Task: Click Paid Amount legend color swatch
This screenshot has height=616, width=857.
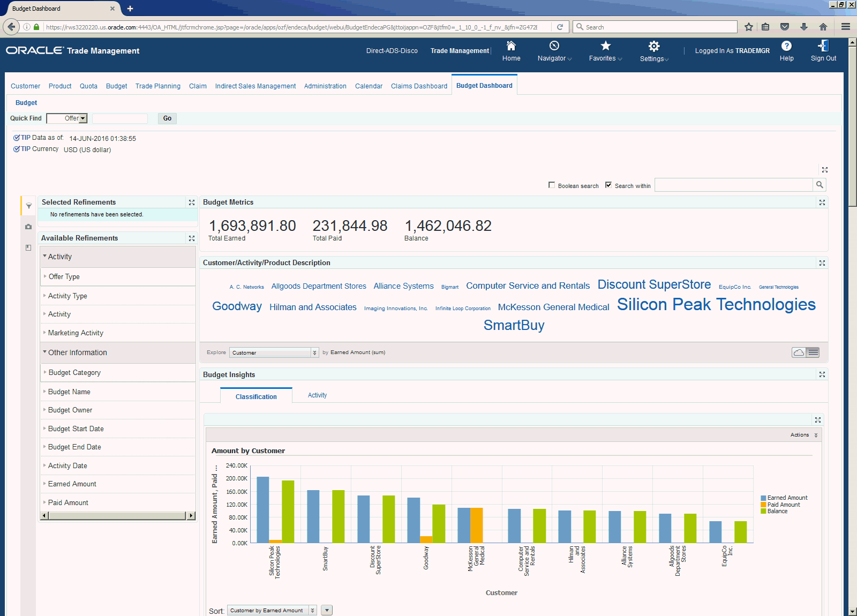Action: 763,505
